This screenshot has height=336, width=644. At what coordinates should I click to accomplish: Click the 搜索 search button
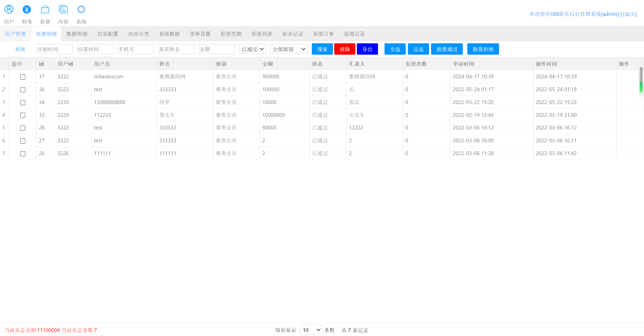point(322,49)
